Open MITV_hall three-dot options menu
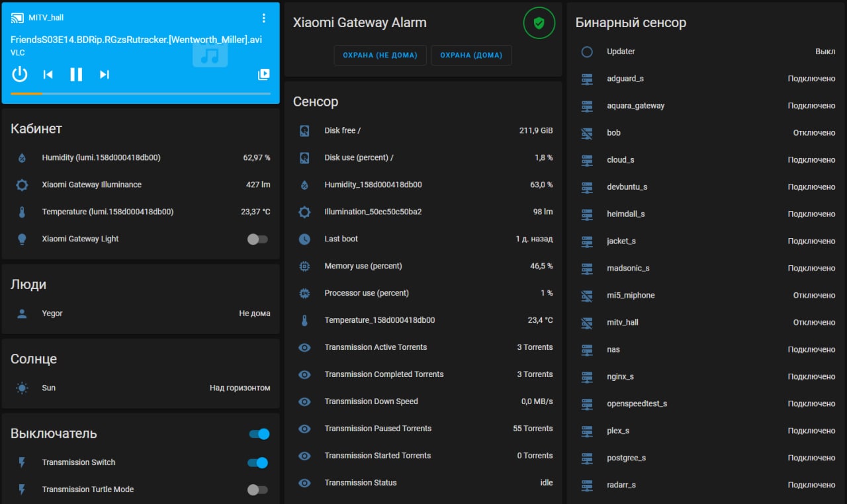This screenshot has height=504, width=847. (263, 18)
